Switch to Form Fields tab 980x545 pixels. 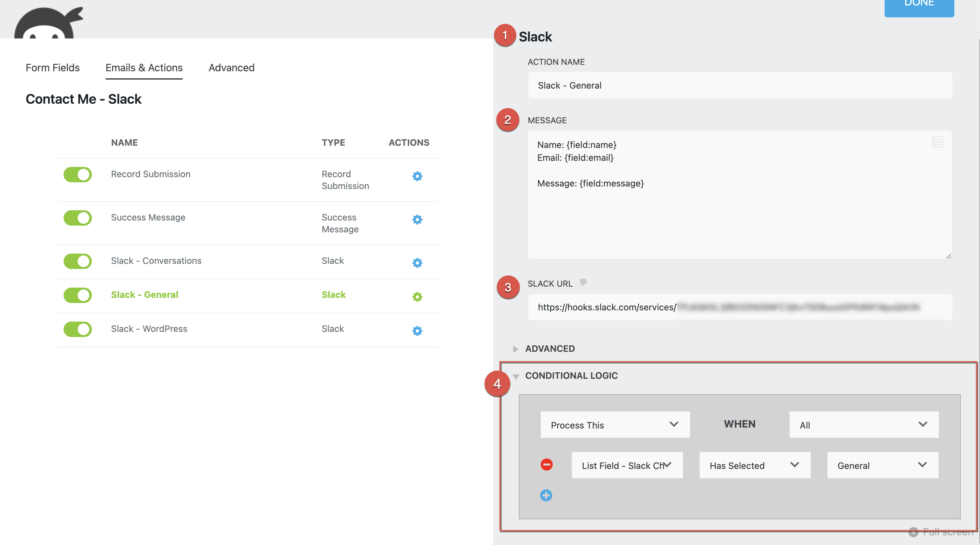(x=53, y=68)
